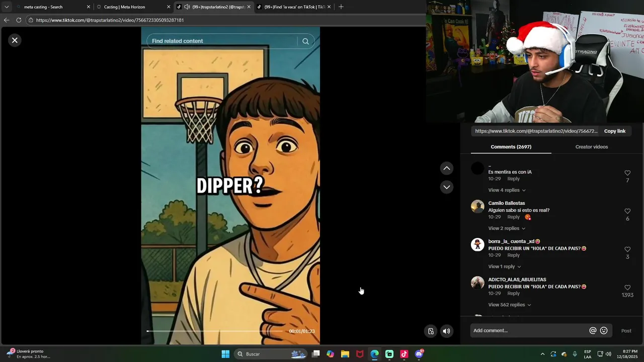Viewport: 644px width, 362px height.
Task: Show hidden system tray icons
Action: click(x=542, y=354)
